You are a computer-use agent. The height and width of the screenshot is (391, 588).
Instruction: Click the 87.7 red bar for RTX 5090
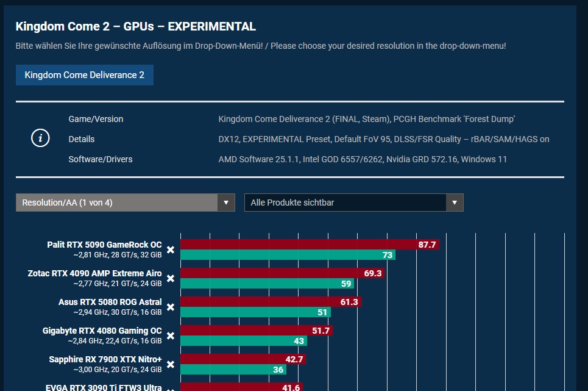[x=310, y=245]
